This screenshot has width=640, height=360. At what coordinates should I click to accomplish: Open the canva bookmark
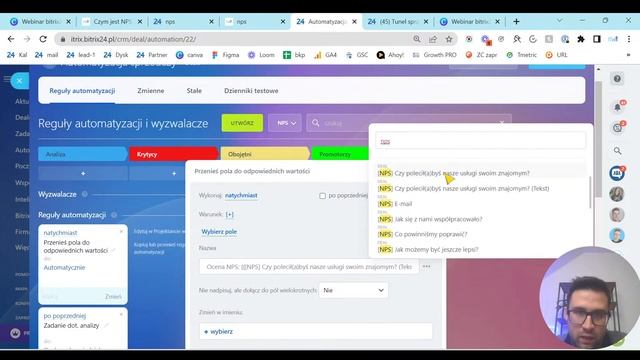189,55
